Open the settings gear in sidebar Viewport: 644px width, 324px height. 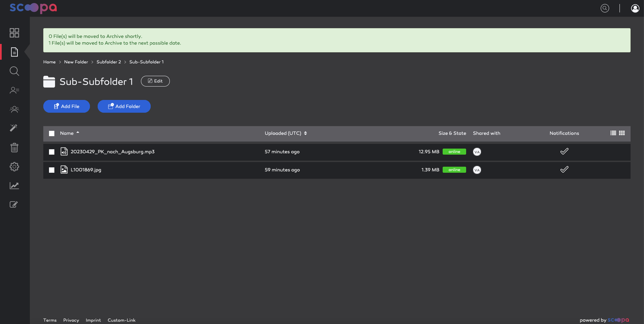[14, 167]
